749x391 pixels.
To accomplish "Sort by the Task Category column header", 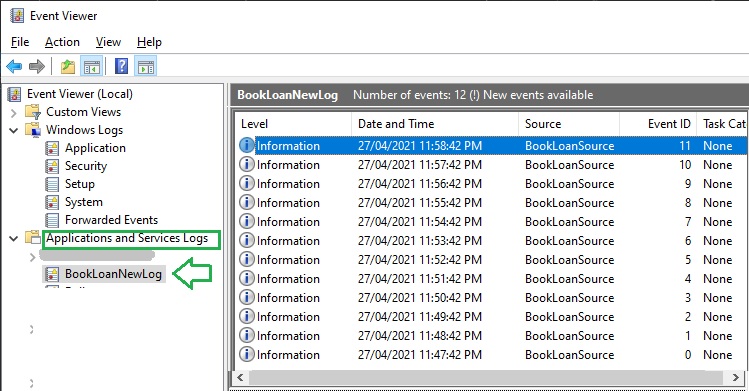I will pos(723,124).
